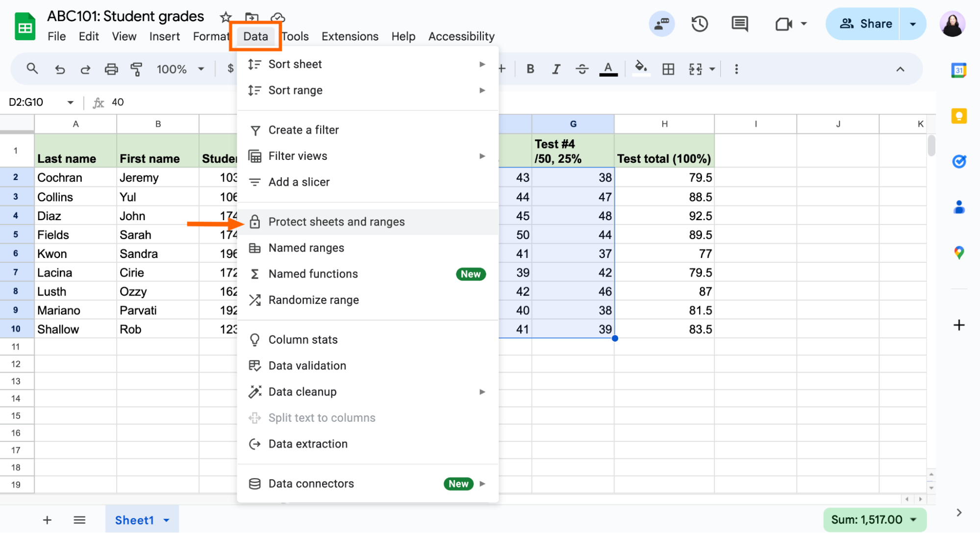
Task: Toggle bold formatting
Action: pos(530,69)
